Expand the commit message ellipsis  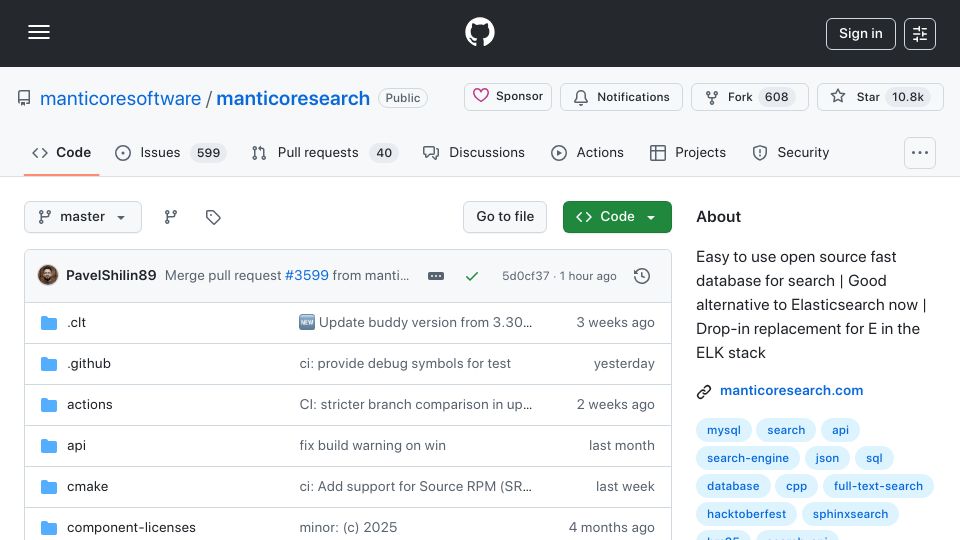click(436, 276)
